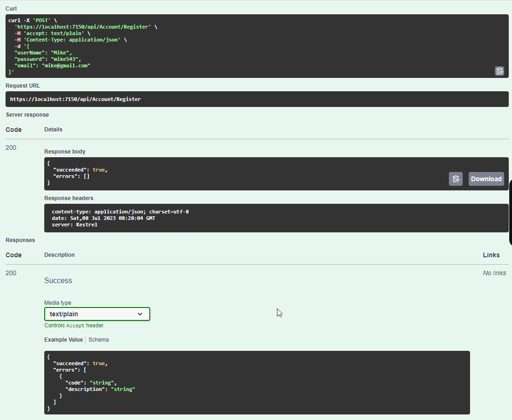Click the Description column header
This screenshot has height=420, width=512.
(x=59, y=255)
